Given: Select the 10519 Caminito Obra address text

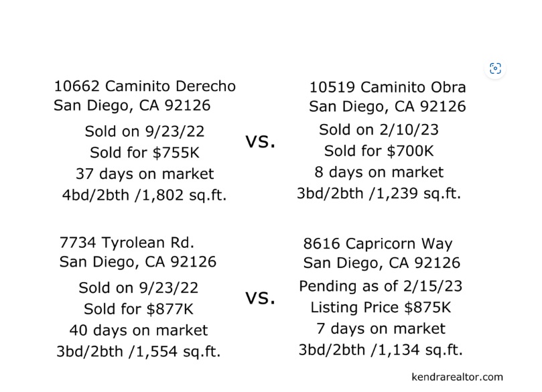Looking at the screenshot, I should [x=387, y=87].
